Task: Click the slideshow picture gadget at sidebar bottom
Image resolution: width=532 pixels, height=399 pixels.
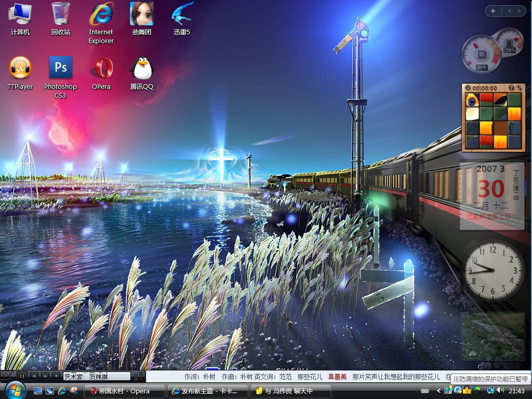Action: 493,336
